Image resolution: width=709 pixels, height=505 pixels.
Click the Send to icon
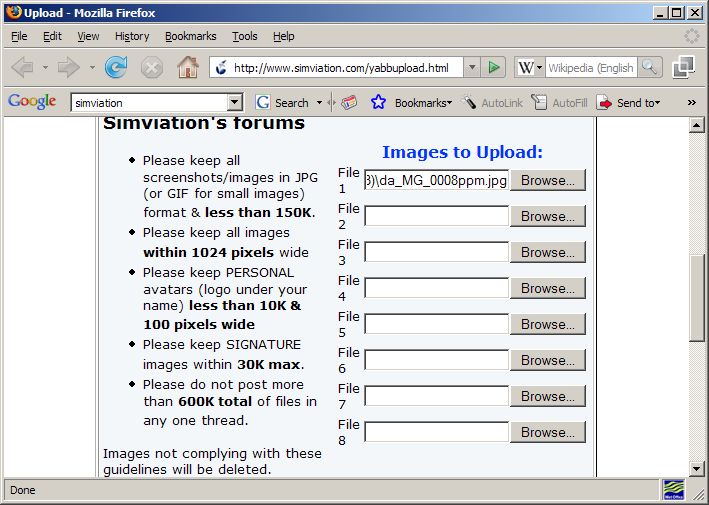tap(604, 102)
